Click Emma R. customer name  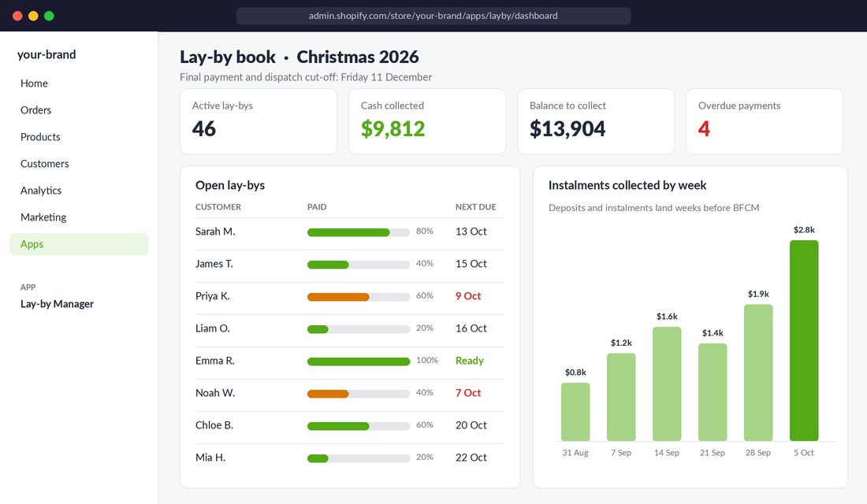tap(215, 361)
